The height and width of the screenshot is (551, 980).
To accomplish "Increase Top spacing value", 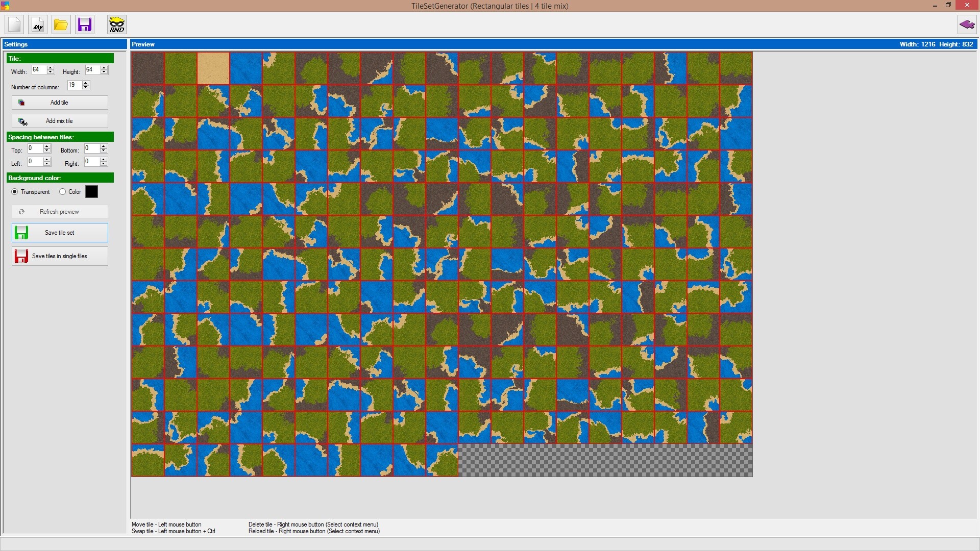I will pyautogui.click(x=47, y=146).
